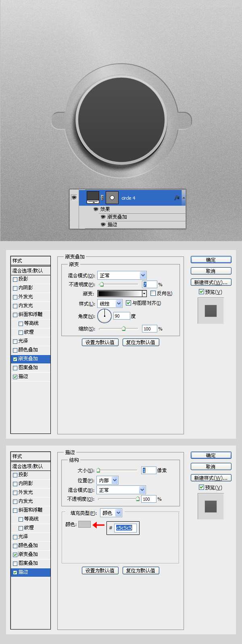Click the stroke 不透明度 opacity slider handle

pyautogui.click(x=138, y=499)
